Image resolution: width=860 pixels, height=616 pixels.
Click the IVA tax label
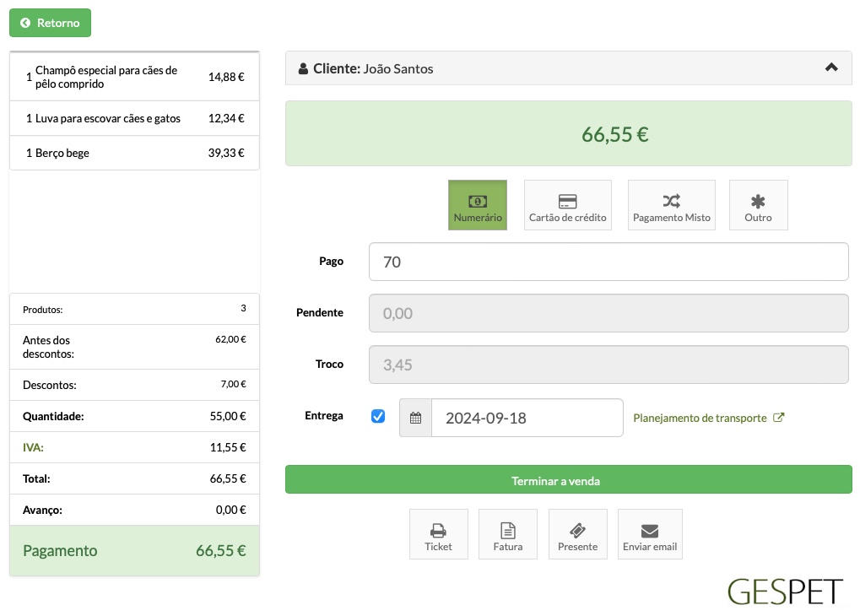click(33, 447)
